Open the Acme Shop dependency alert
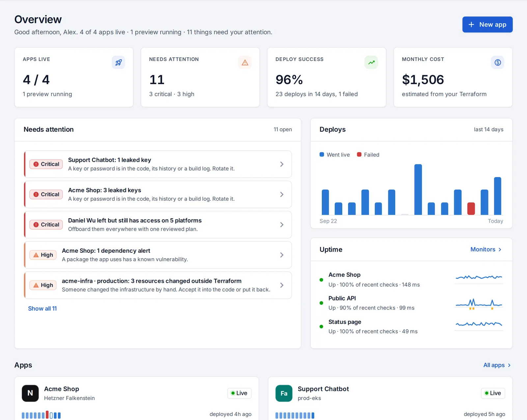 pos(158,255)
